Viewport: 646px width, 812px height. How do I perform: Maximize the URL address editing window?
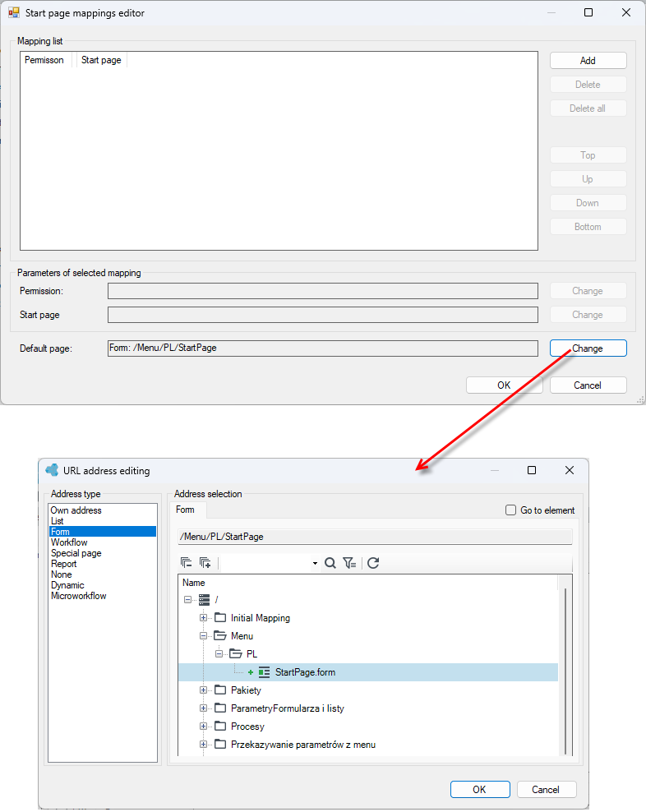click(x=532, y=470)
